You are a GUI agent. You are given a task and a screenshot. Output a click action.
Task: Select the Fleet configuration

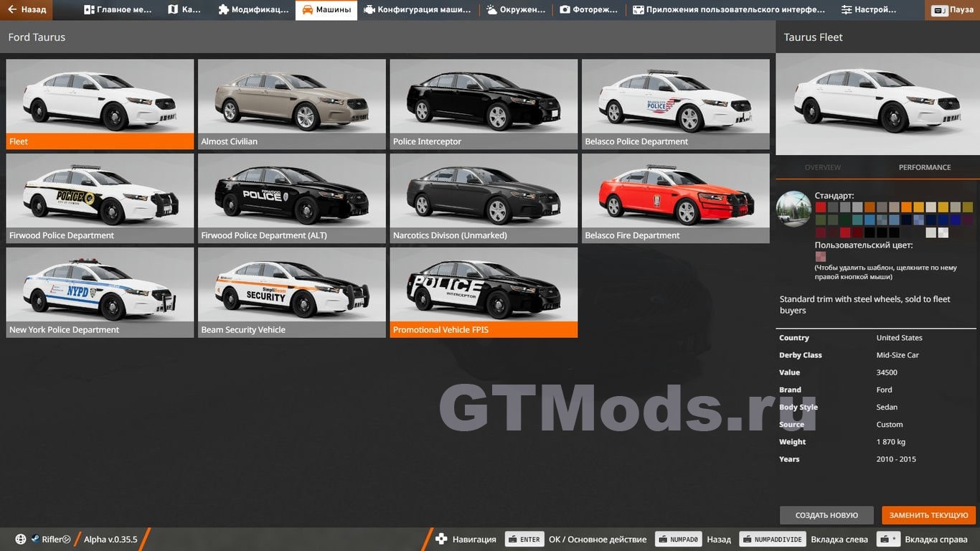tap(100, 104)
